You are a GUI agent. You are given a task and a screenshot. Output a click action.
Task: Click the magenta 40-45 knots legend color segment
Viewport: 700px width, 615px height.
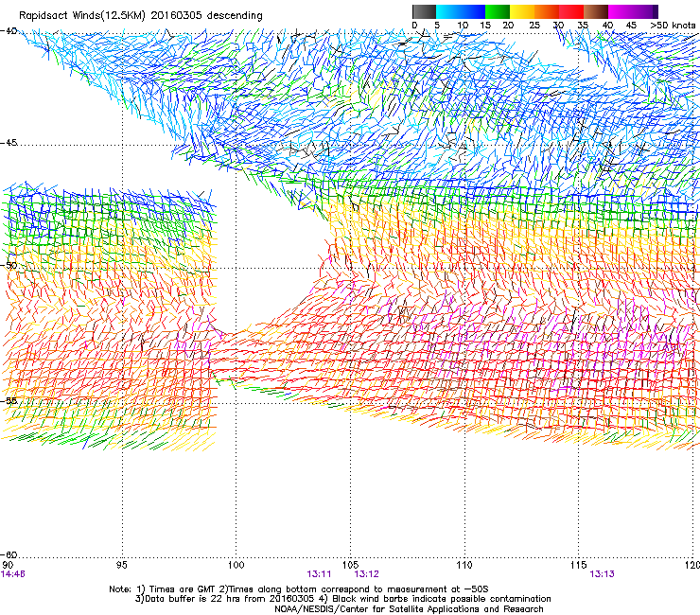tap(621, 11)
